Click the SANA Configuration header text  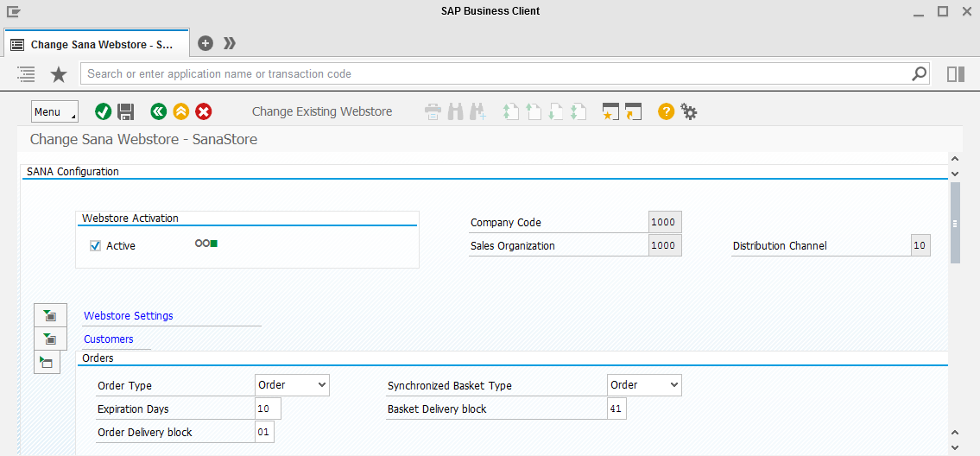73,171
